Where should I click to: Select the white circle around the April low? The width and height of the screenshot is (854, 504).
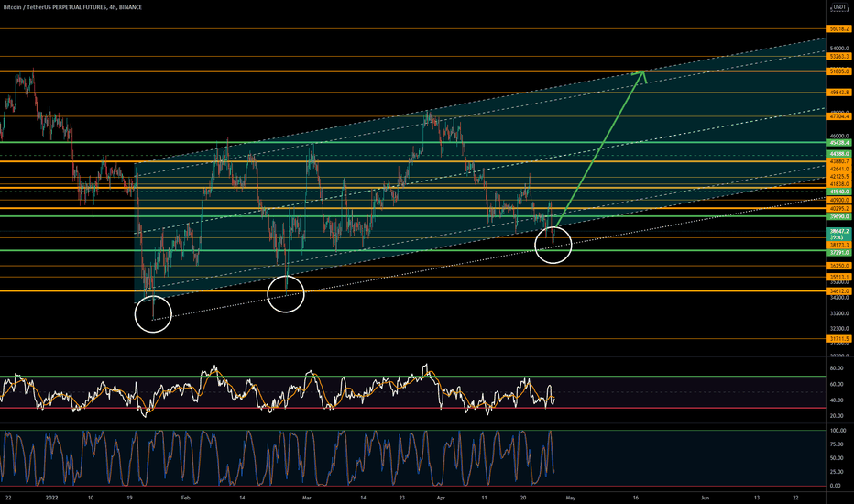(553, 246)
